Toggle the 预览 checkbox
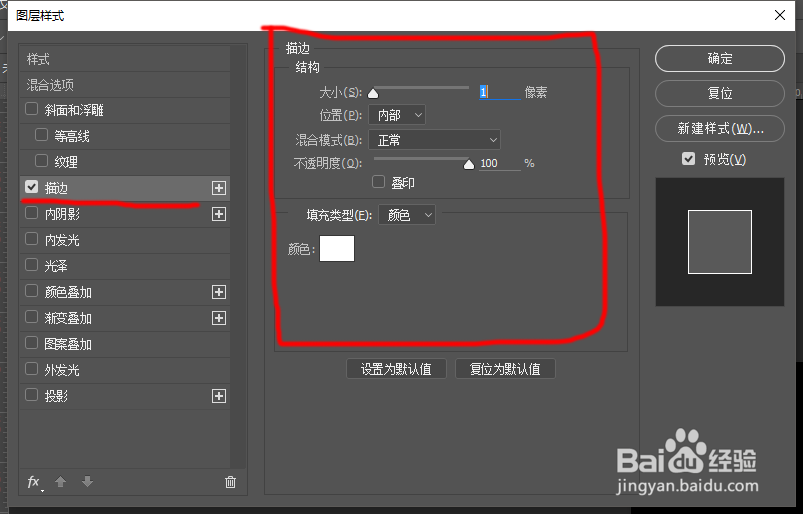The image size is (803, 514). pos(689,159)
